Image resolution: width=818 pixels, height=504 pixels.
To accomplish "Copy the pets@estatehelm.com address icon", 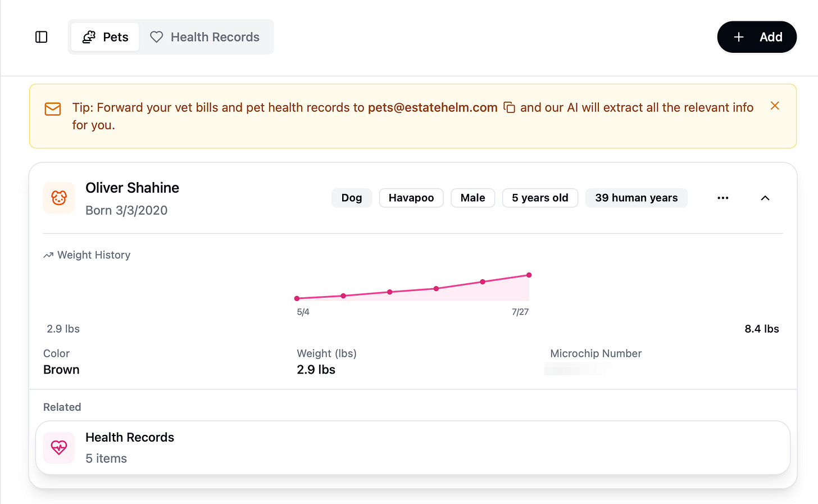I will [x=510, y=107].
